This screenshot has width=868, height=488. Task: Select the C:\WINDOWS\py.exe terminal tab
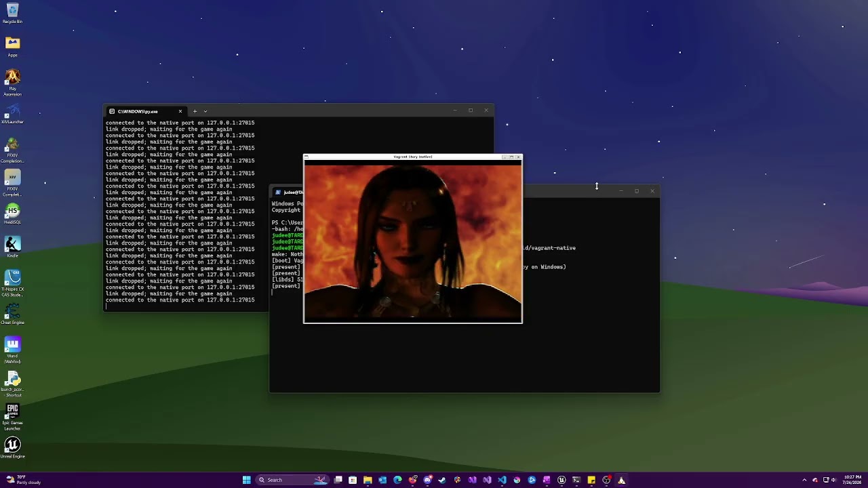tap(145, 111)
